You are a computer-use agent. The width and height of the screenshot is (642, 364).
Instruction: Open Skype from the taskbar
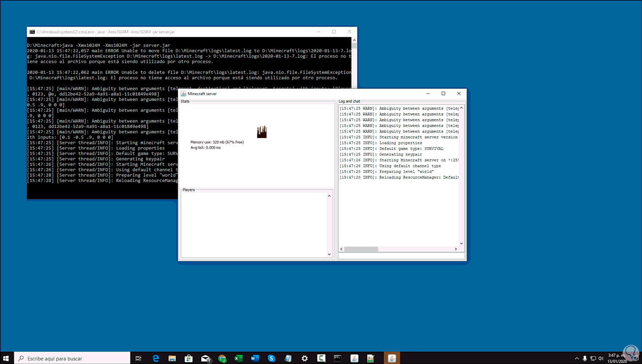(271, 358)
